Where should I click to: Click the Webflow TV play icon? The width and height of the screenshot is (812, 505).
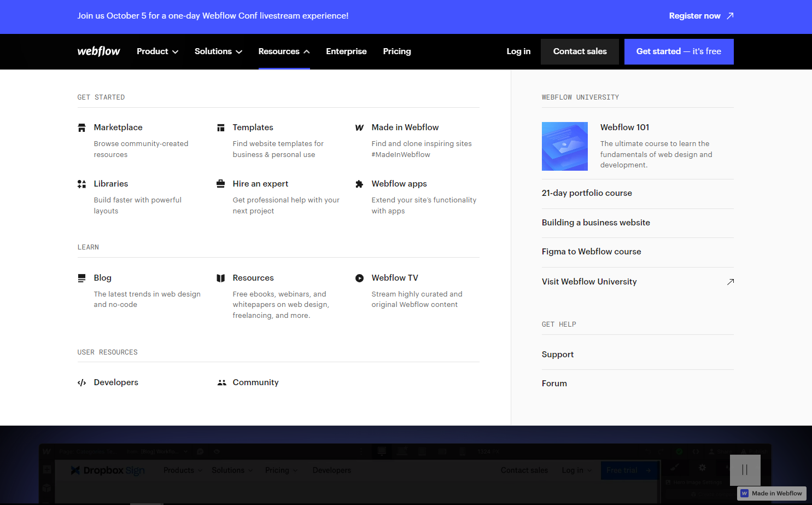360,278
